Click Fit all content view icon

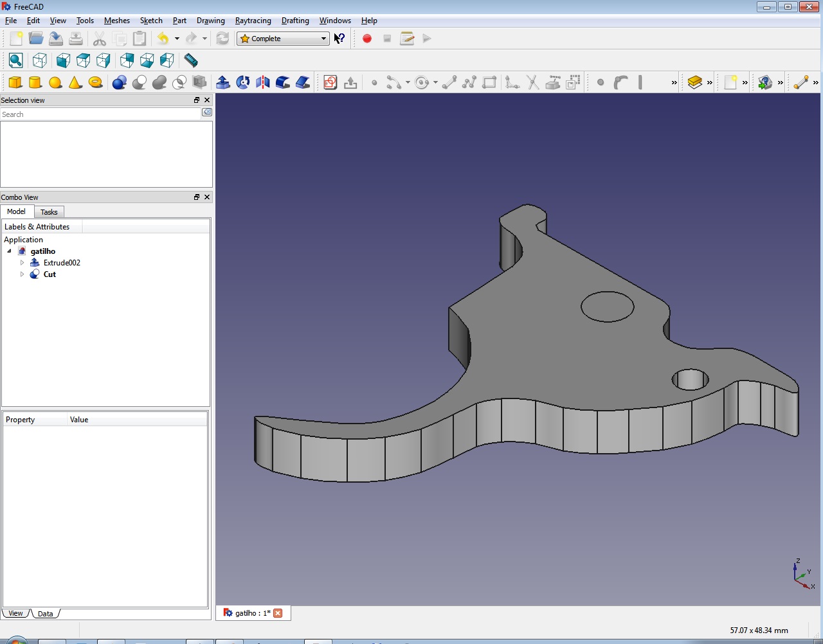[16, 60]
